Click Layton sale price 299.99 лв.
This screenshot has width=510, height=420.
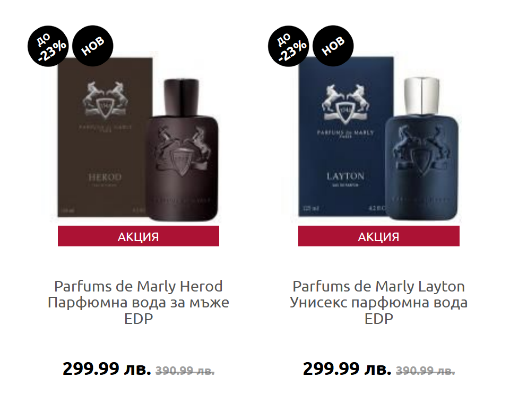(347, 369)
